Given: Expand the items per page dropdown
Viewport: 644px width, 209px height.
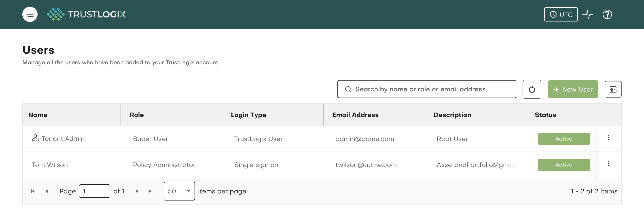Looking at the screenshot, I should tap(179, 191).
